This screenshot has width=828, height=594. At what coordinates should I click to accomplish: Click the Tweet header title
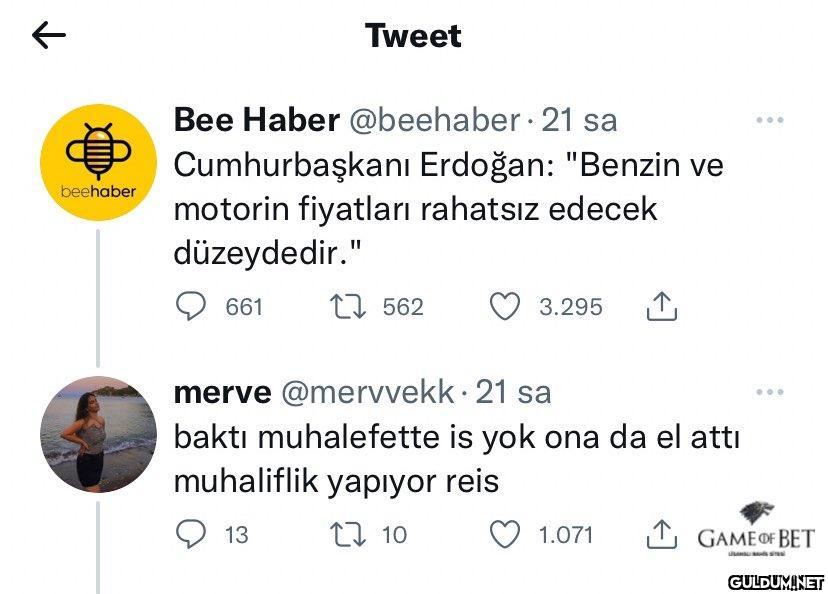tap(413, 36)
